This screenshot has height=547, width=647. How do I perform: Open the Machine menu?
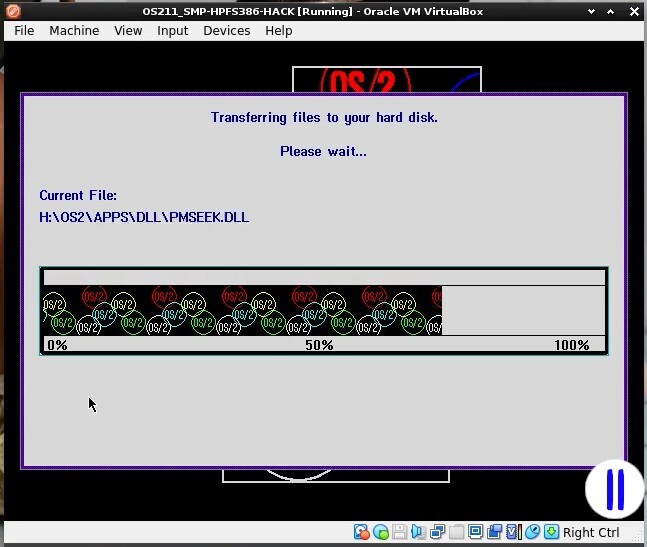pos(74,31)
